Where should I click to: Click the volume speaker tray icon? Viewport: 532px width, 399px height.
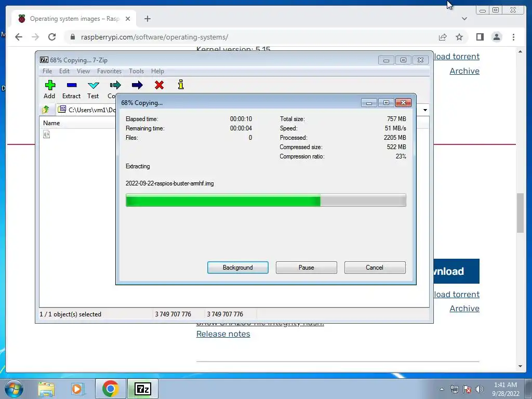click(479, 389)
